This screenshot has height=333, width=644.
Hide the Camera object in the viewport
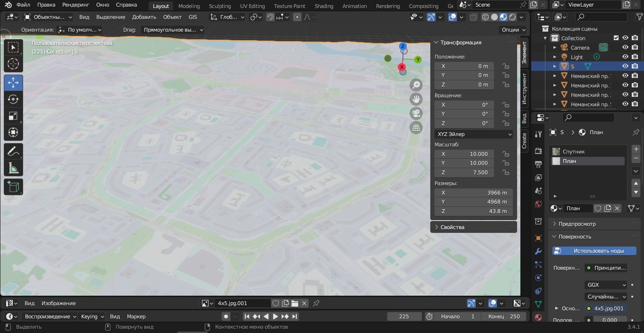tap(625, 48)
